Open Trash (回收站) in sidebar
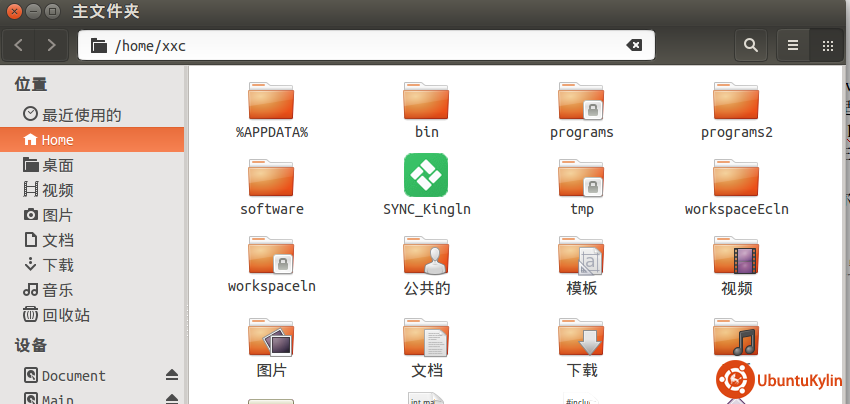Viewport: 850px width, 404px height. 65,315
